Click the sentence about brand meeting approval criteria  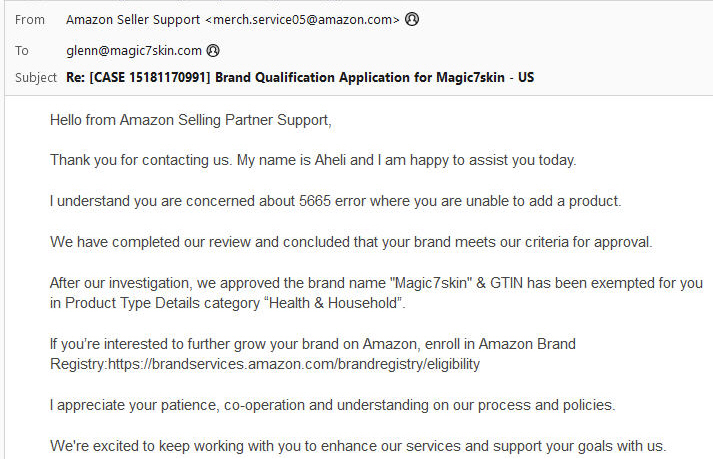click(351, 241)
